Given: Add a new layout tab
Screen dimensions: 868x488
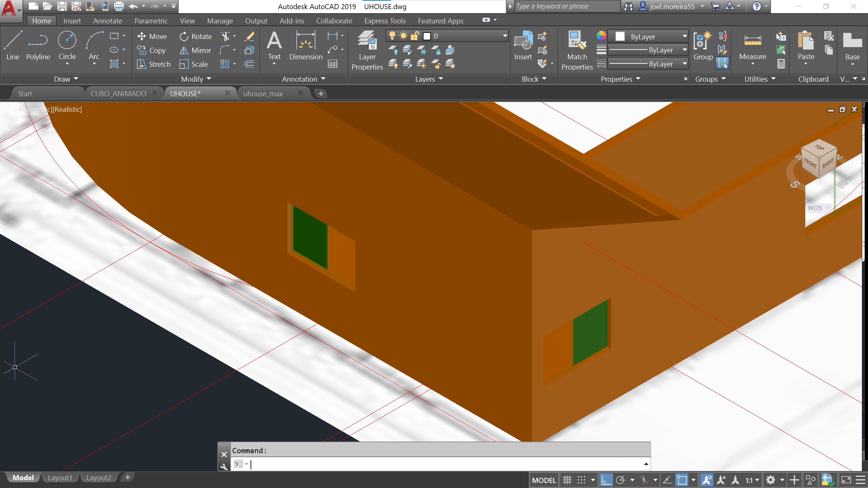Looking at the screenshot, I should (x=127, y=477).
